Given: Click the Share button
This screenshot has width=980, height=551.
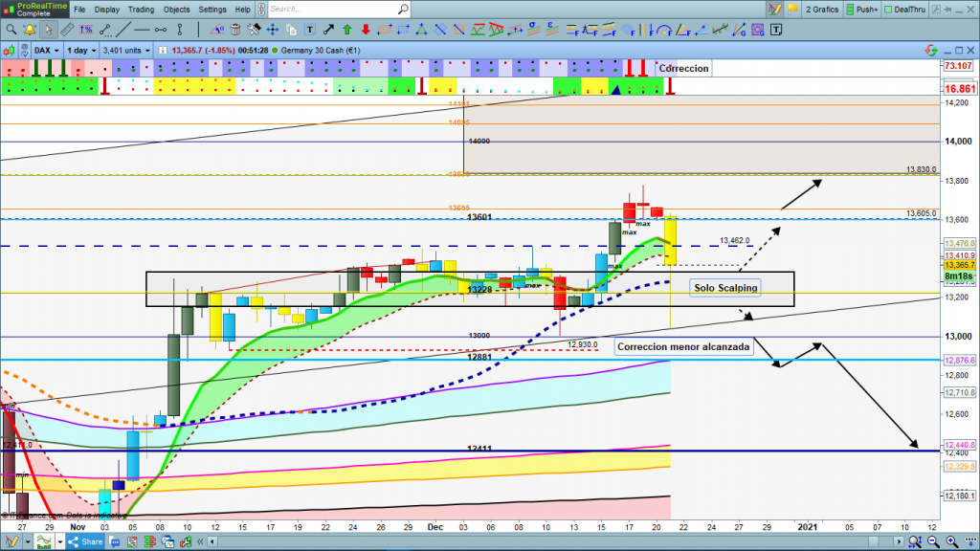Looking at the screenshot, I should [x=85, y=541].
